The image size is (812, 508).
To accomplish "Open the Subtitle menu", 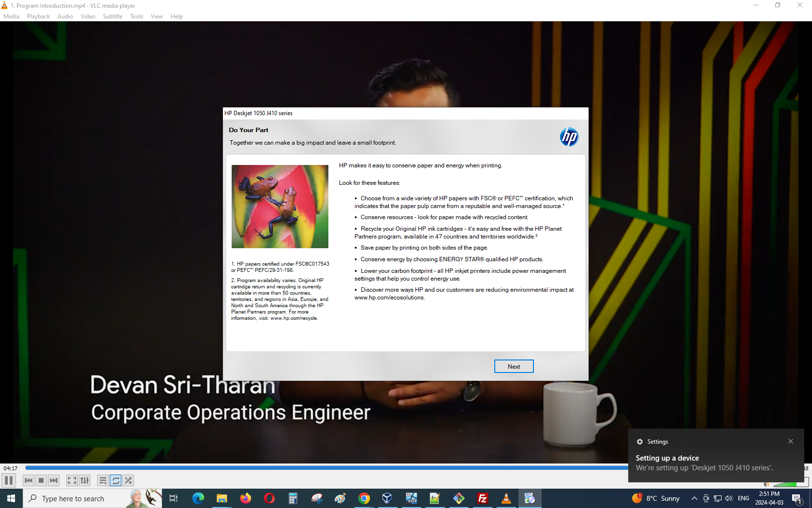I will (x=112, y=16).
